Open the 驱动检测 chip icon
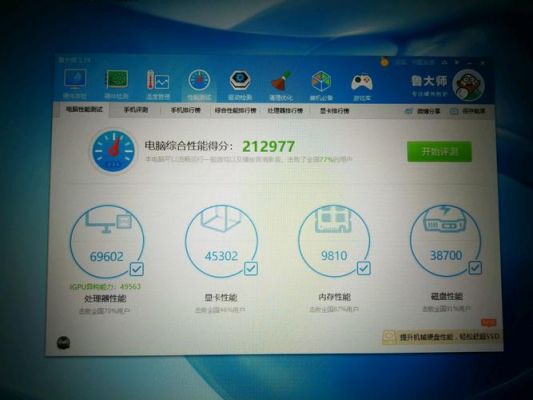Viewport: 533px width, 400px height. point(240,81)
